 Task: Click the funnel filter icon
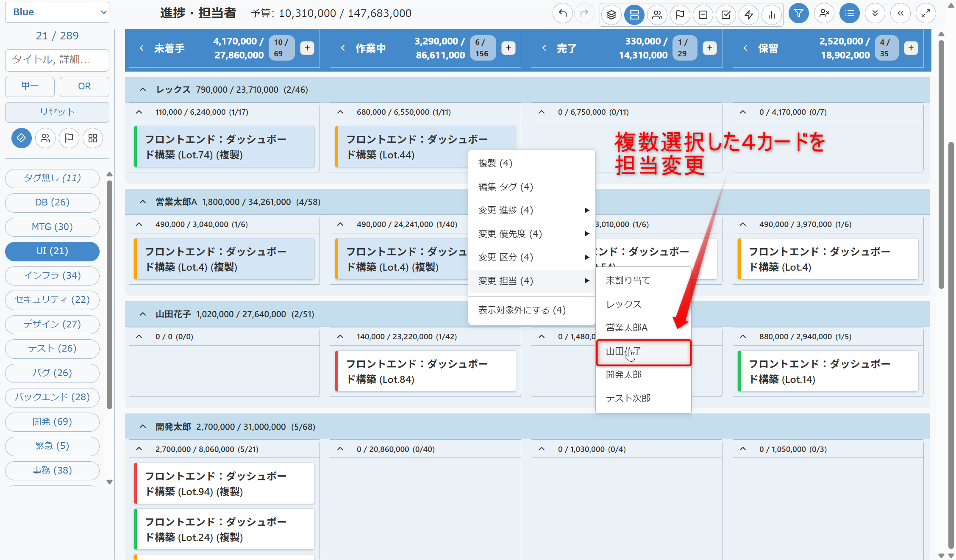click(x=798, y=14)
